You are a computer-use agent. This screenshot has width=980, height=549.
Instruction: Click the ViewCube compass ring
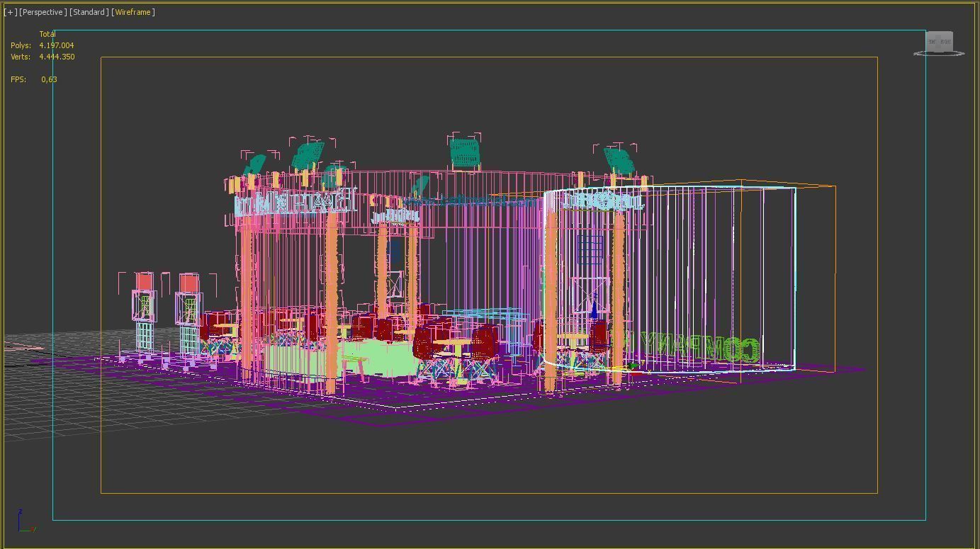click(x=939, y=53)
